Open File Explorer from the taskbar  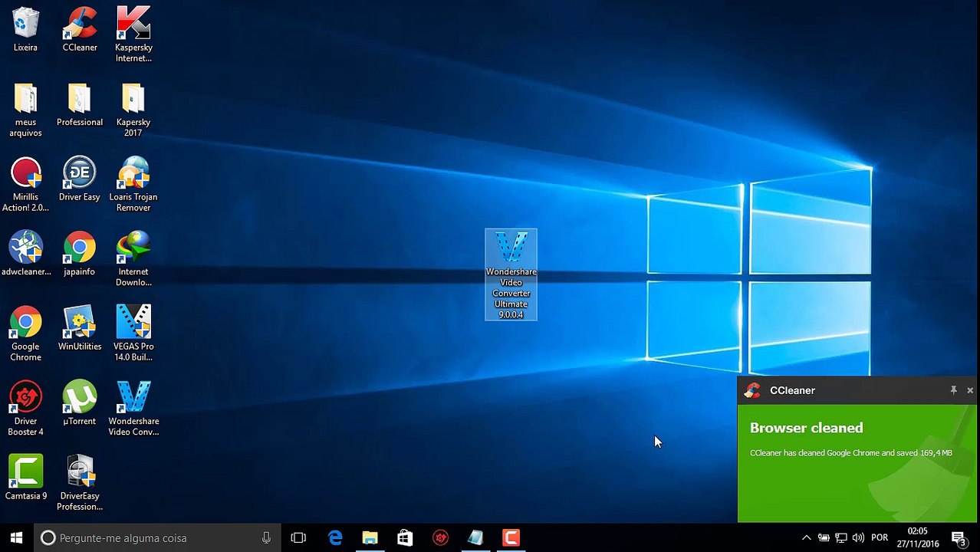(370, 538)
